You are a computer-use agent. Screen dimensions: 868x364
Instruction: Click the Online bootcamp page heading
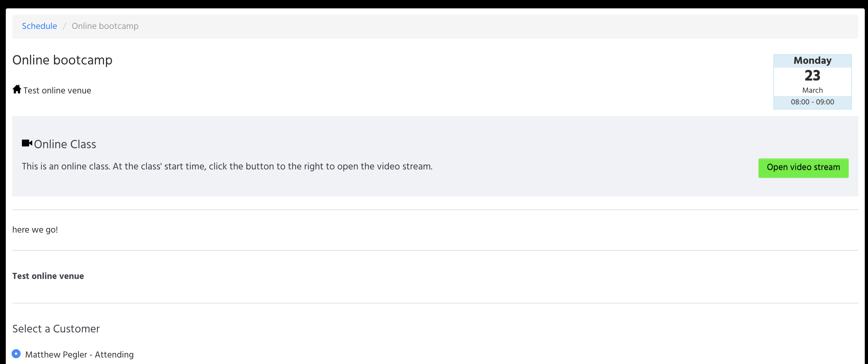click(x=62, y=60)
